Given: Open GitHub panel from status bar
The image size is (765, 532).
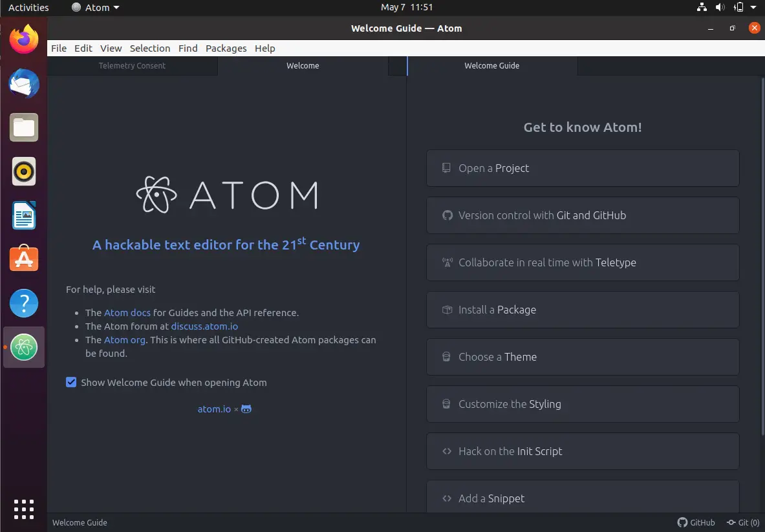Looking at the screenshot, I should pos(696,522).
